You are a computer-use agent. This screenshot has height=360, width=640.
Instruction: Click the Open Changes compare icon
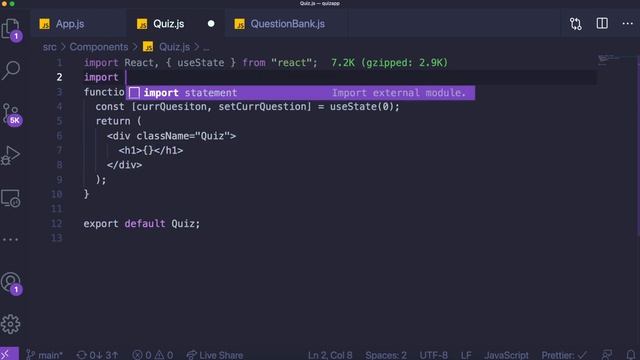pyautogui.click(x=576, y=24)
